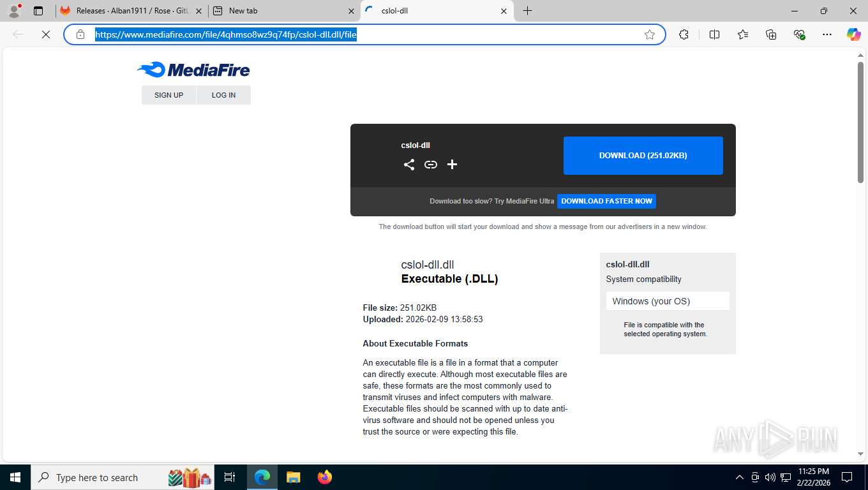Toggle split screen view icon
Screen dimensions: 868x490
[714, 34]
